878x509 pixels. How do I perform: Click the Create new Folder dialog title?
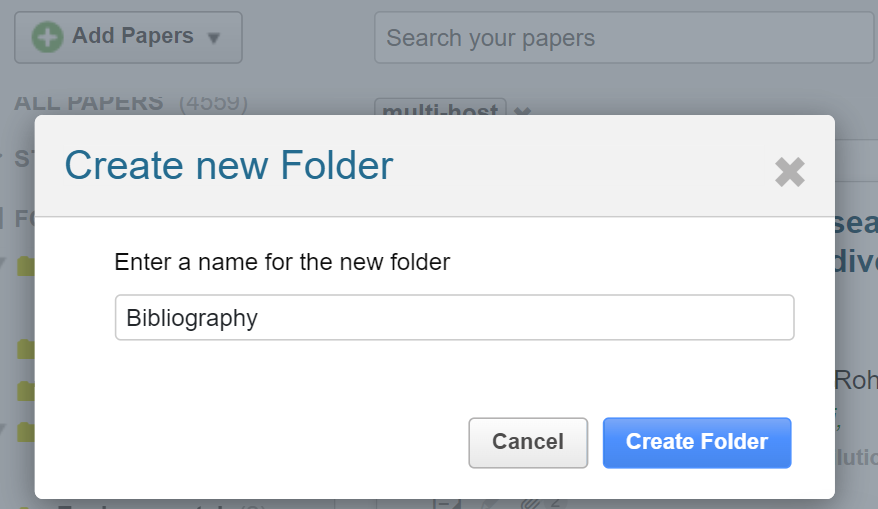pos(229,165)
